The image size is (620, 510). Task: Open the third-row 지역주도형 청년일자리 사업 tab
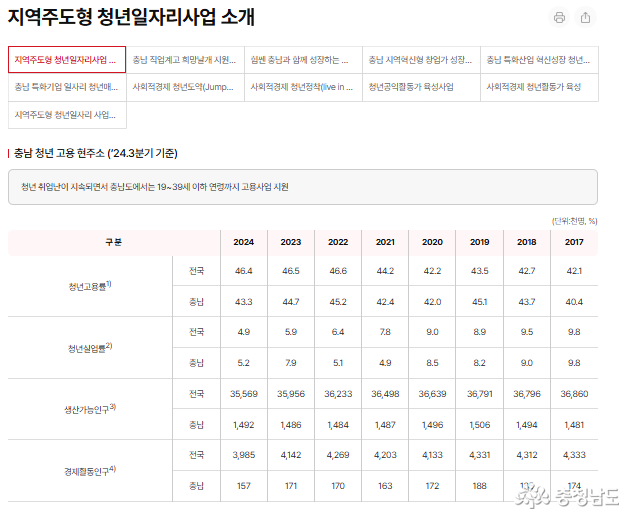point(67,115)
